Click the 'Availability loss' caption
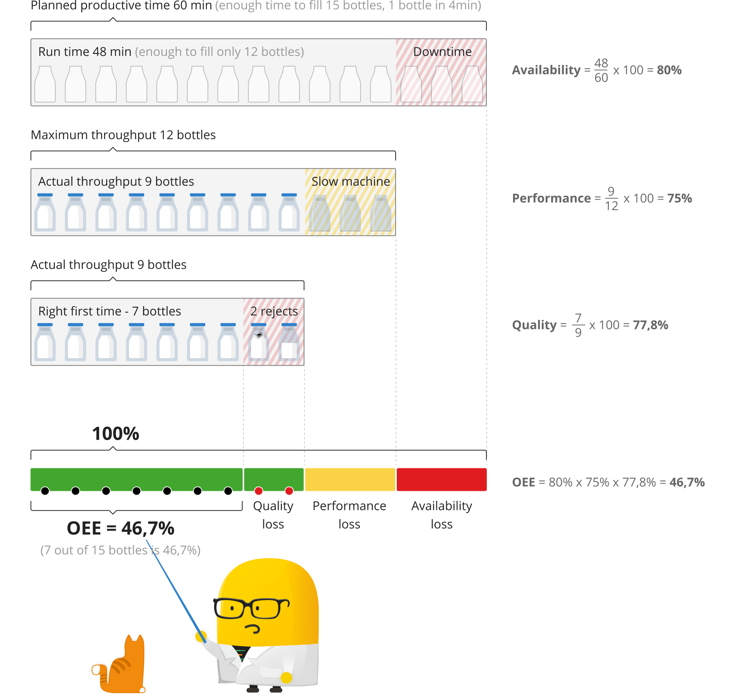The height and width of the screenshot is (700, 734). click(x=442, y=515)
